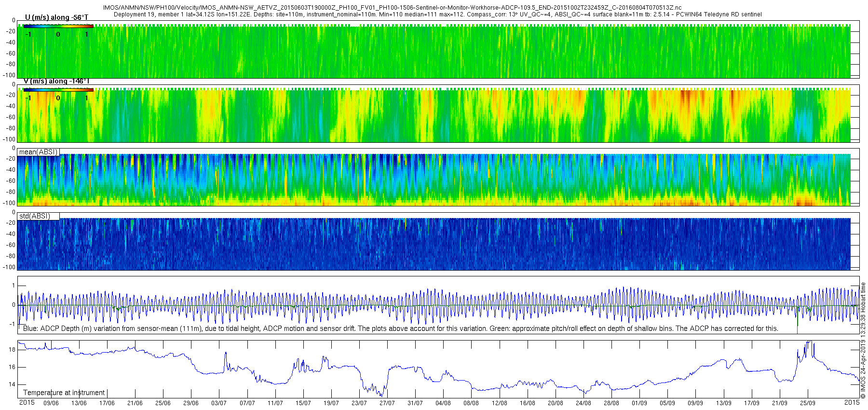Click the 24/08 date tick label
Viewport: 868px width, 410px height.
[x=583, y=403]
